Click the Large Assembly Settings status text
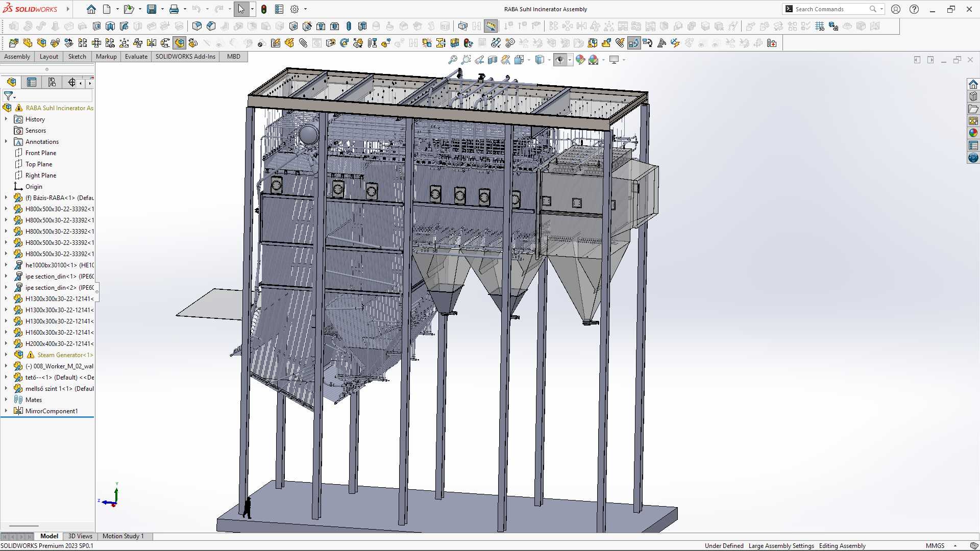Screen dimensions: 980x551 coord(781,546)
